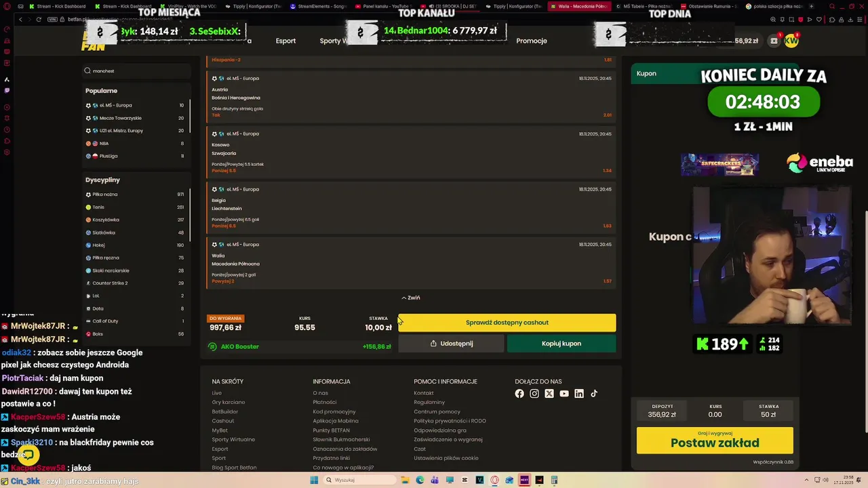Click the eneba sponsor banner
The image size is (868, 488).
pyautogui.click(x=819, y=164)
